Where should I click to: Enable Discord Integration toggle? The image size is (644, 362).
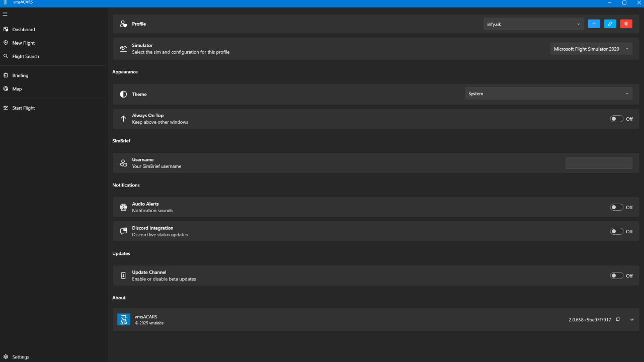pyautogui.click(x=616, y=231)
